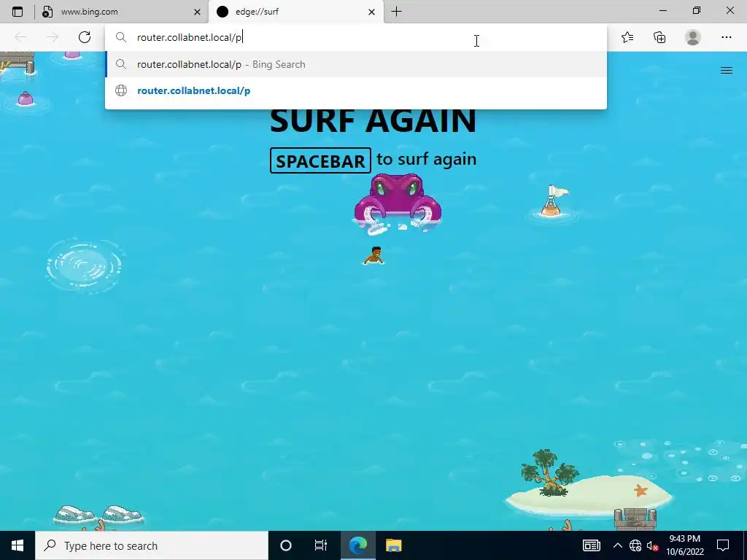This screenshot has height=560, width=747.
Task: Open Settings and more ellipsis menu
Action: pyautogui.click(x=726, y=37)
